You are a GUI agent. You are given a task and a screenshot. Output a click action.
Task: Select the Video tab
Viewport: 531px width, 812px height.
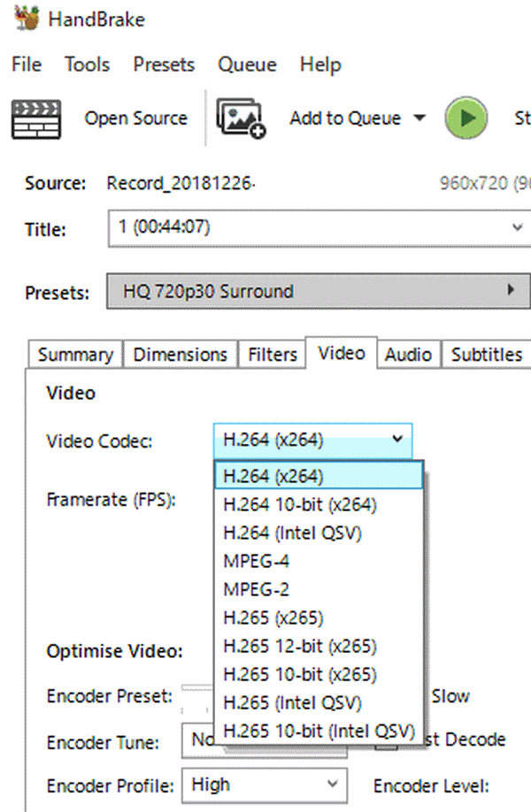[342, 353]
